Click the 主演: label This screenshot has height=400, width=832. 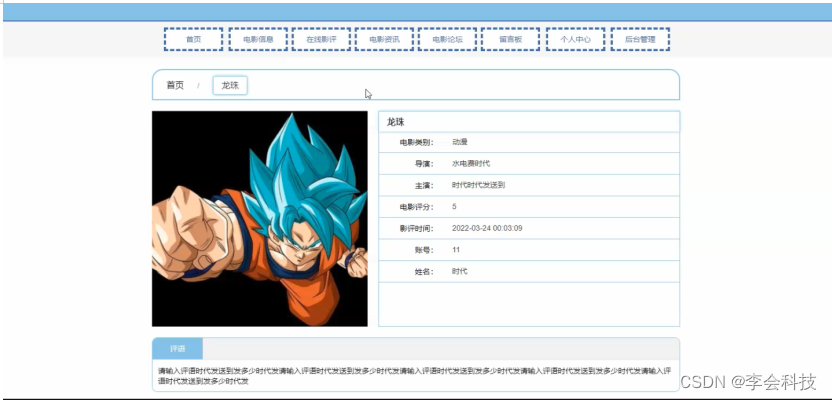pyautogui.click(x=424, y=186)
